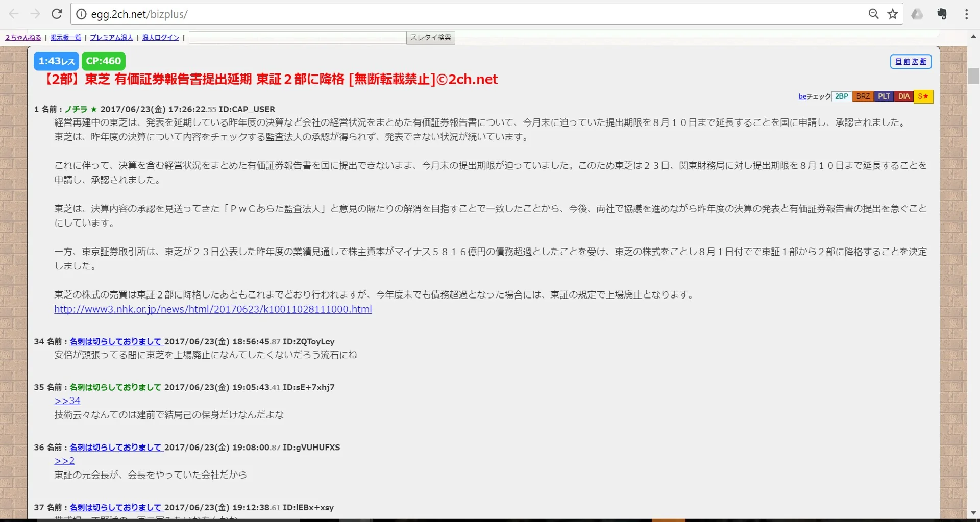
Task: Select the yellow S★ badge
Action: click(923, 96)
